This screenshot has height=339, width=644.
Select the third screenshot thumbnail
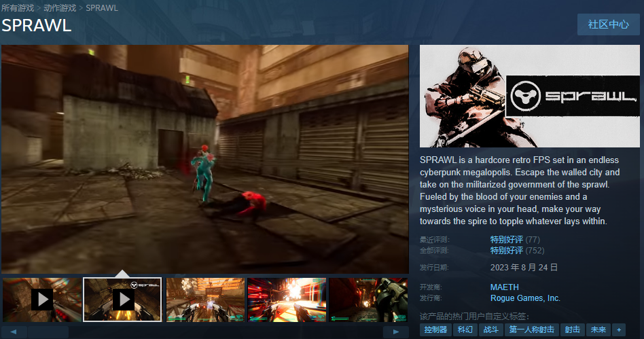205,300
